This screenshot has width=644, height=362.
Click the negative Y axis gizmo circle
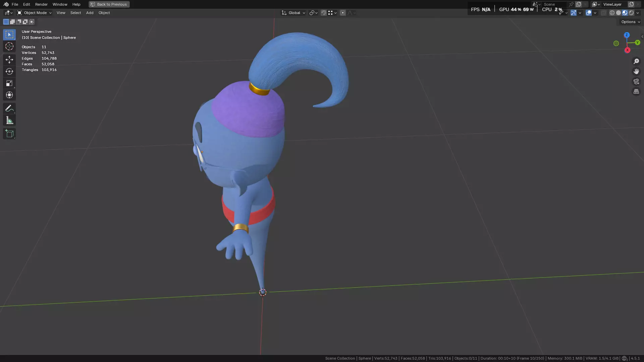616,43
